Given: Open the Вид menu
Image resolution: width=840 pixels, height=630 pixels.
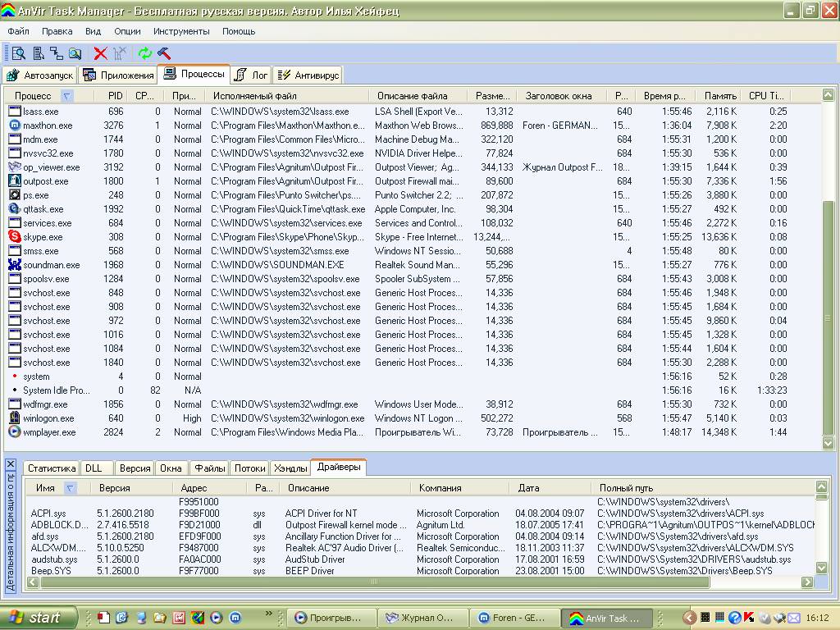Looking at the screenshot, I should pos(94,31).
